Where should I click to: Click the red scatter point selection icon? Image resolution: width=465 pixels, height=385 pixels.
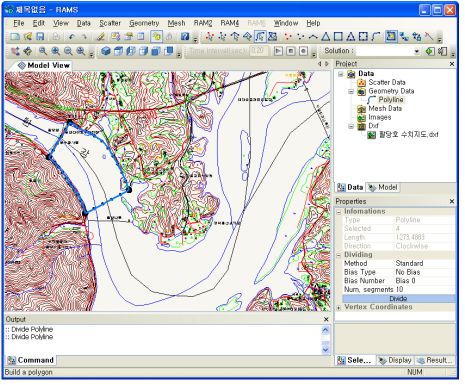[x=209, y=36]
